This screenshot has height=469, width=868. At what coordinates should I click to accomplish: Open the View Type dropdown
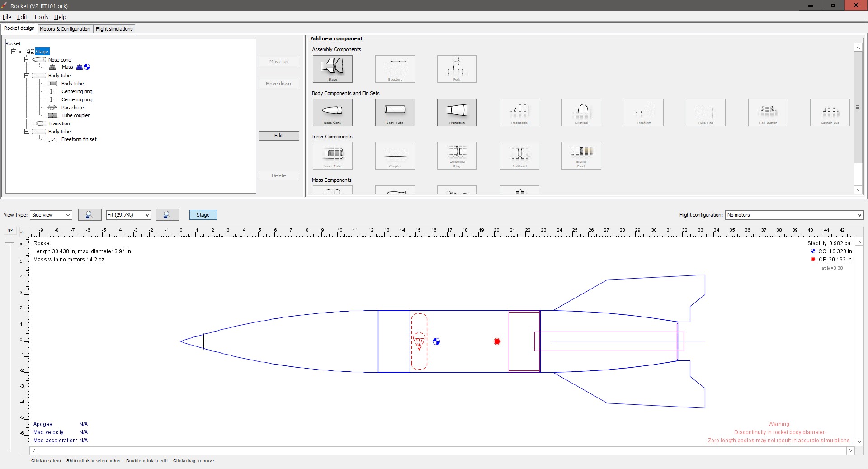point(50,215)
